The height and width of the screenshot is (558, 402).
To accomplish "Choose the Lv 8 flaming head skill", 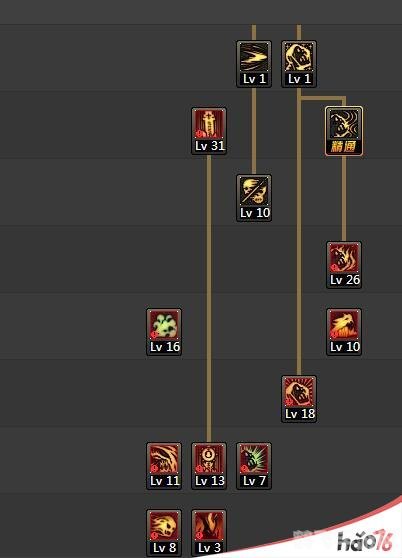I will 164,533.
